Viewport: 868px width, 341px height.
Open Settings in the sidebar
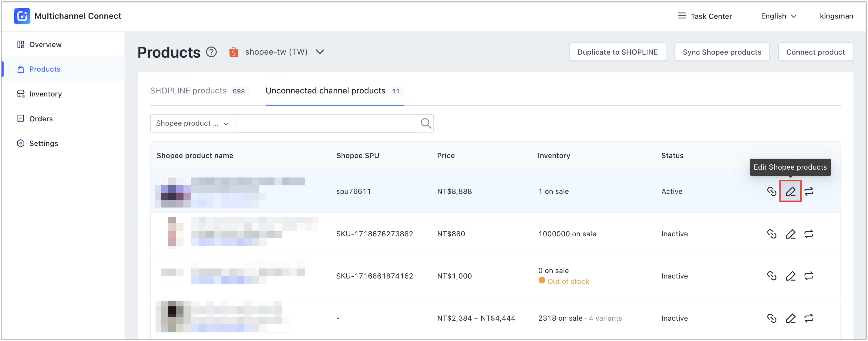[63, 143]
